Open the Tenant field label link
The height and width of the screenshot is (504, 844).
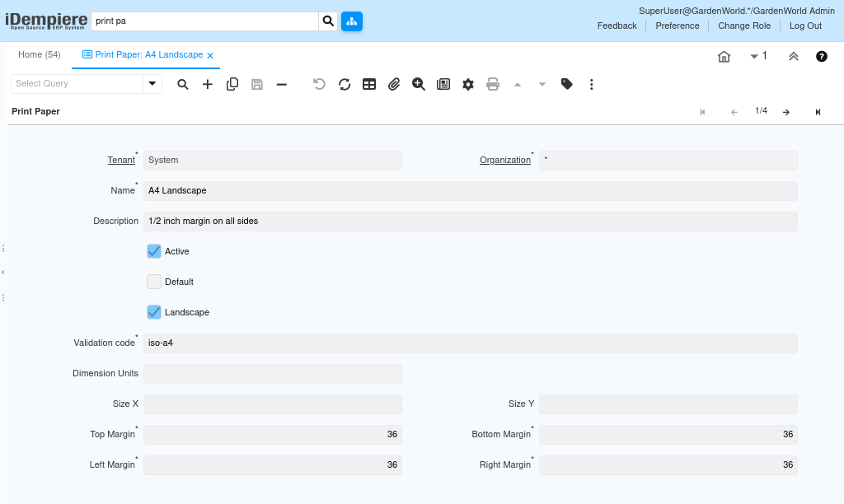coord(121,161)
